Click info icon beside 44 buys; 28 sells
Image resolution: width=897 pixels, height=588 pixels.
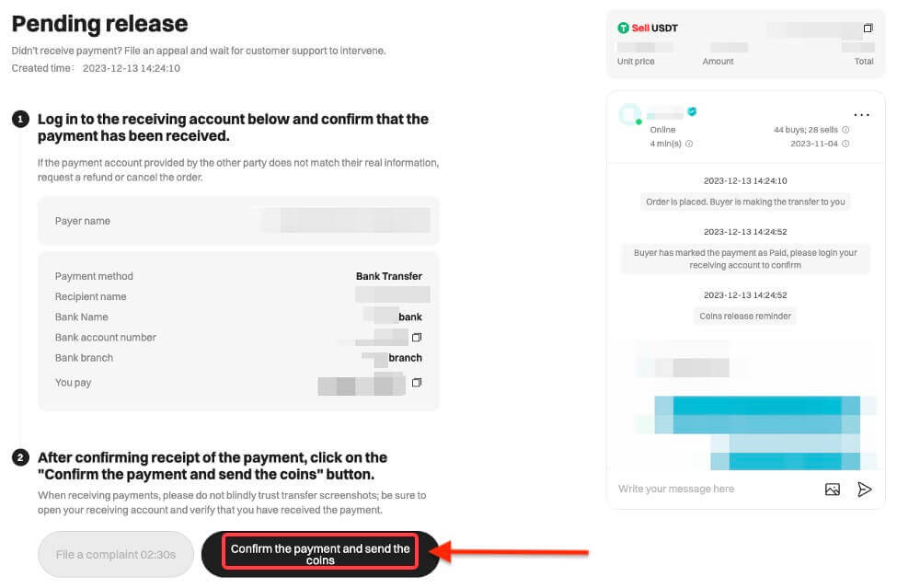845,130
